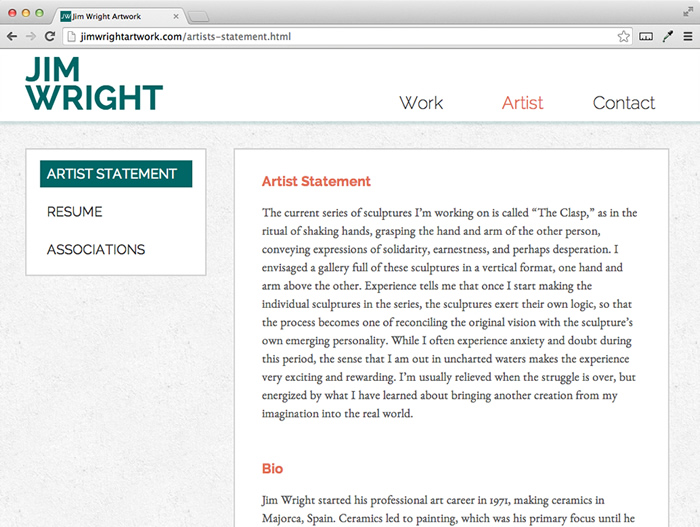Open the Contact page
700x527 pixels.
point(623,103)
